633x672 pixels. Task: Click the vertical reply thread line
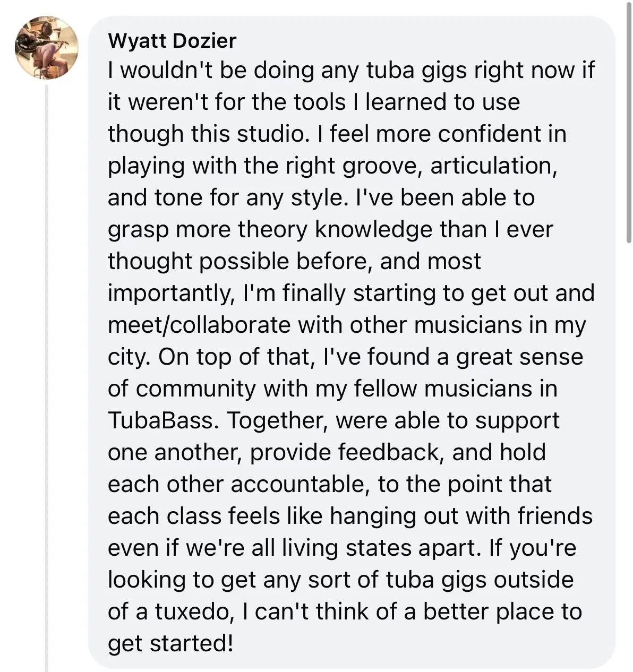click(x=47, y=372)
